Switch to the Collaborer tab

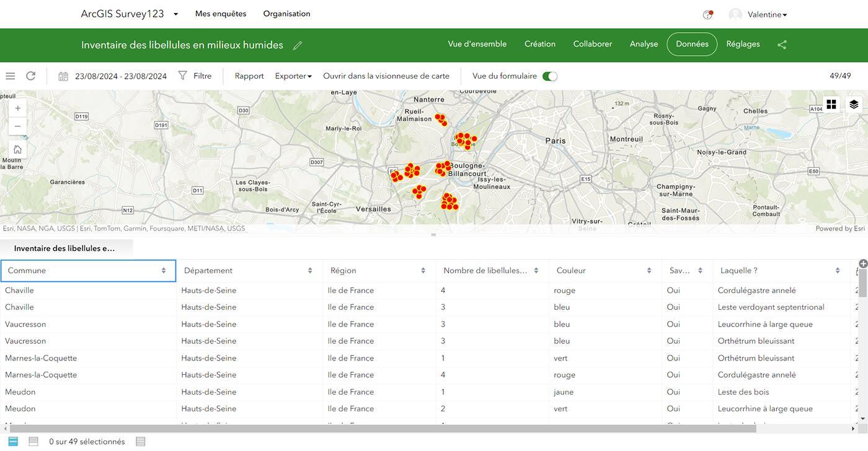[x=593, y=44]
